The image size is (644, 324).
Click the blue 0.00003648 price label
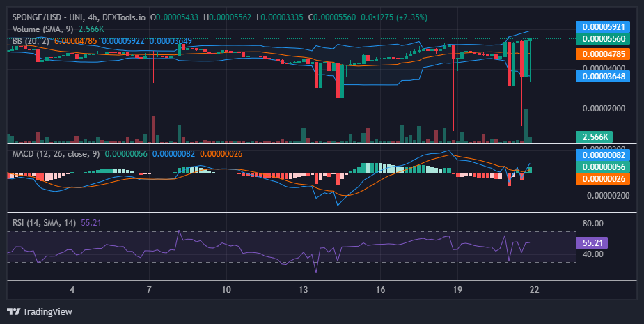pyautogui.click(x=603, y=76)
